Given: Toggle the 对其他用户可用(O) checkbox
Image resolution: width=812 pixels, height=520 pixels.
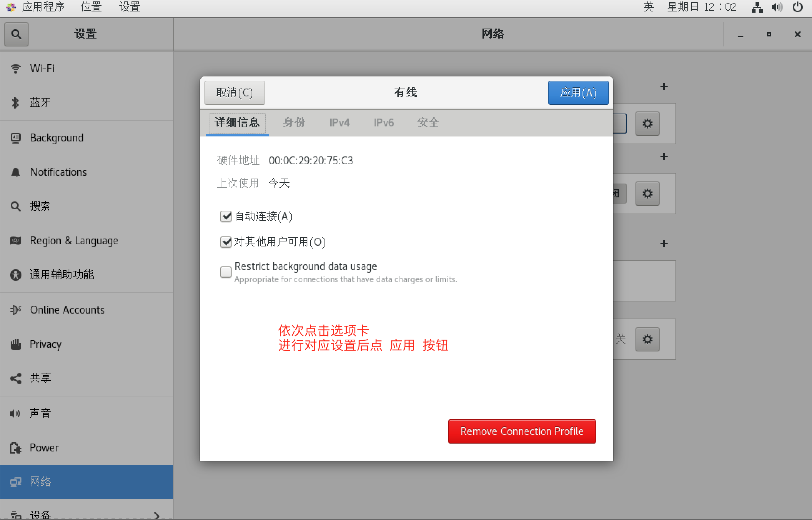Looking at the screenshot, I should 226,242.
